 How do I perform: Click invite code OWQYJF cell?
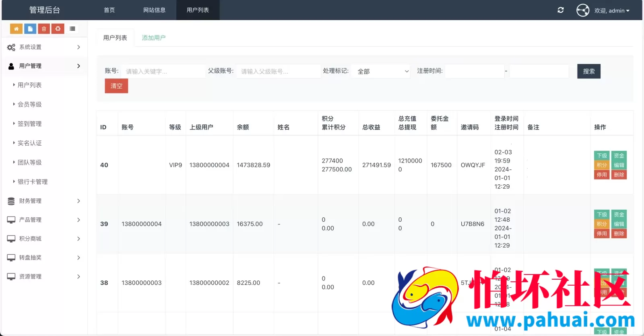pyautogui.click(x=473, y=165)
